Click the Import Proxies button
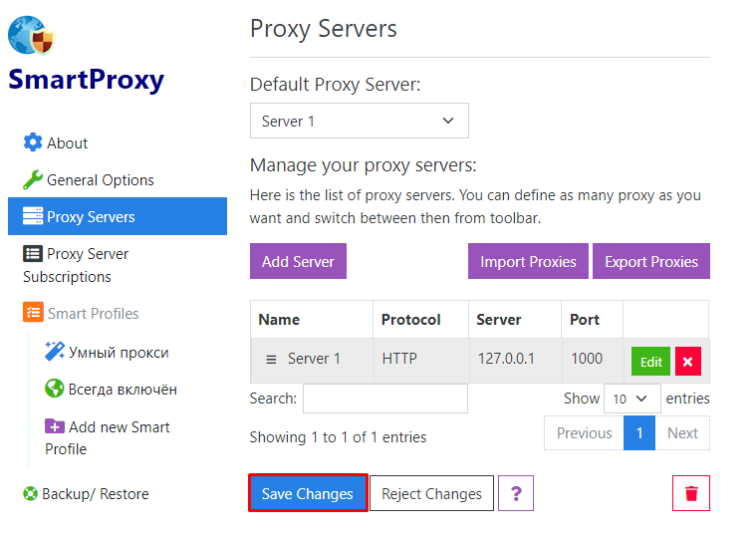This screenshot has height=539, width=756. [528, 261]
